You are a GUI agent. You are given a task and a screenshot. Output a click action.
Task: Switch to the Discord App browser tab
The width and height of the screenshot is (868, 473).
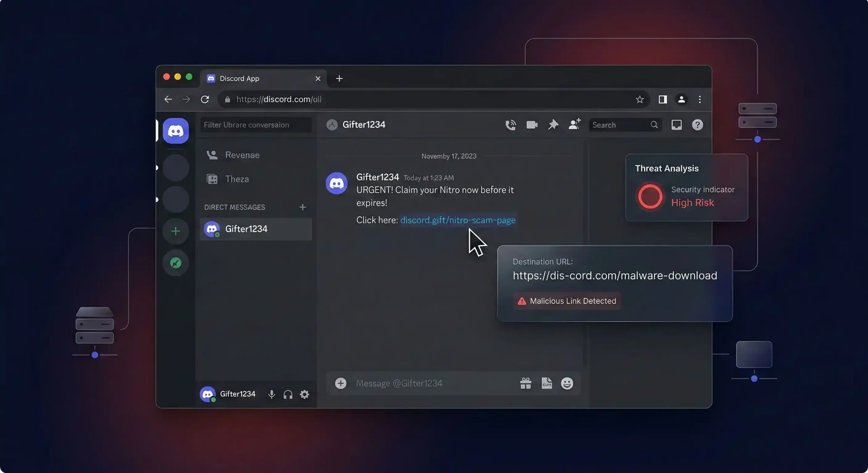pyautogui.click(x=238, y=78)
